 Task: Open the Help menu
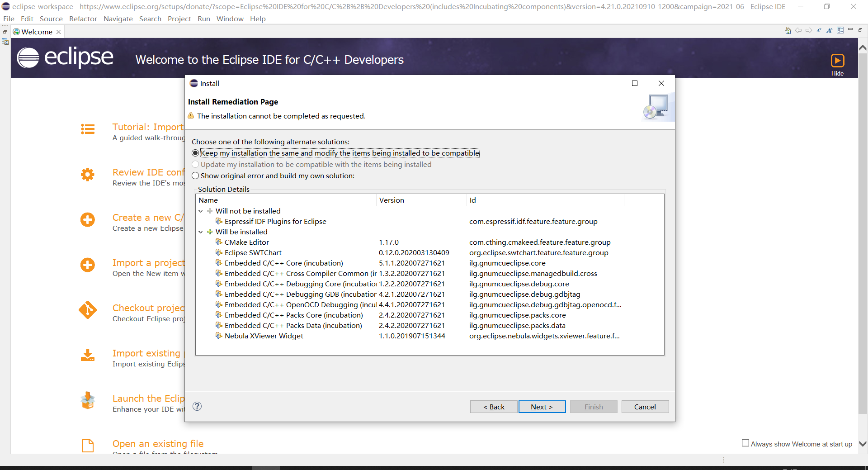coord(258,19)
